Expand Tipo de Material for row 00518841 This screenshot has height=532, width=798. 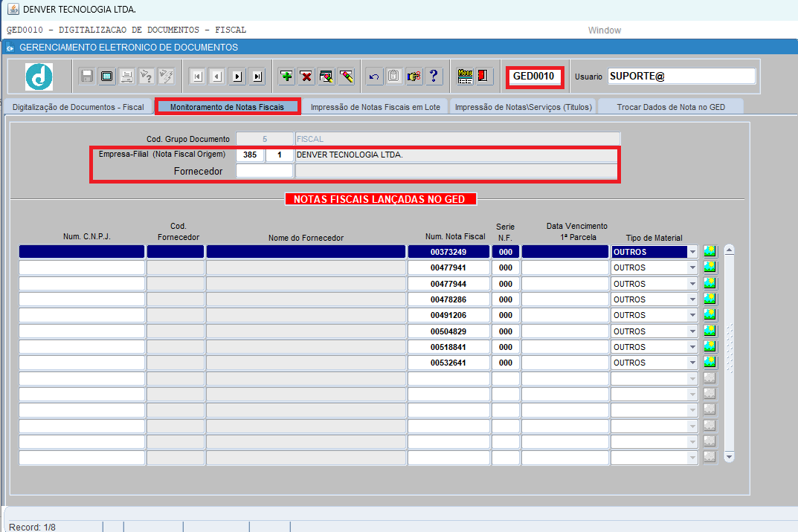(x=692, y=347)
